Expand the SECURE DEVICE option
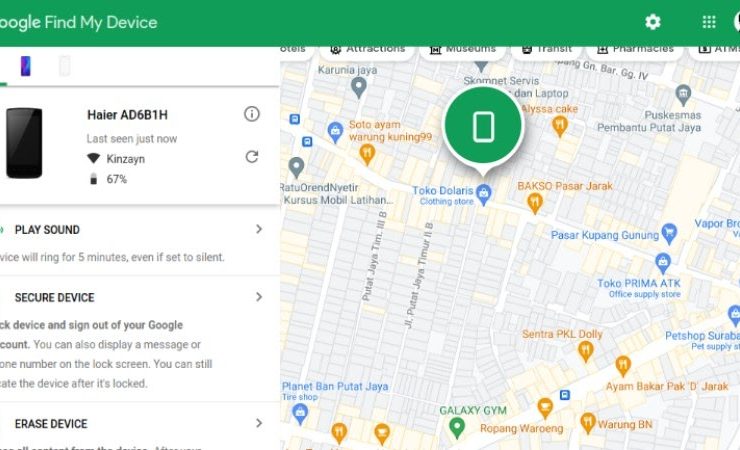Viewport: 740px width, 450px height. coord(259,297)
